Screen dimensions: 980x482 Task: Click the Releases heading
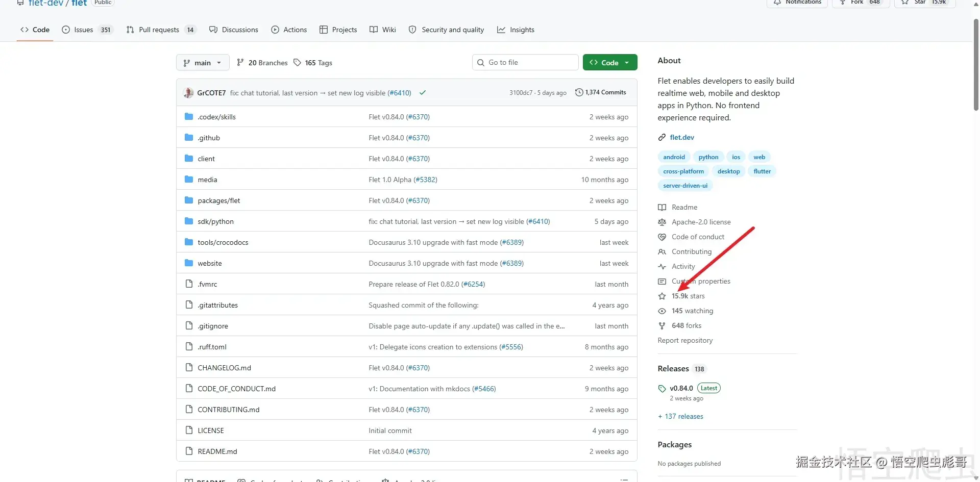673,369
